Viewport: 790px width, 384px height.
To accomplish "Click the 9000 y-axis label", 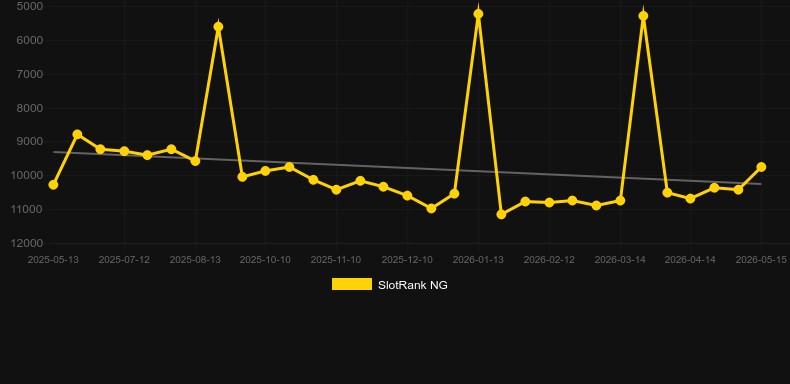I will [30, 142].
